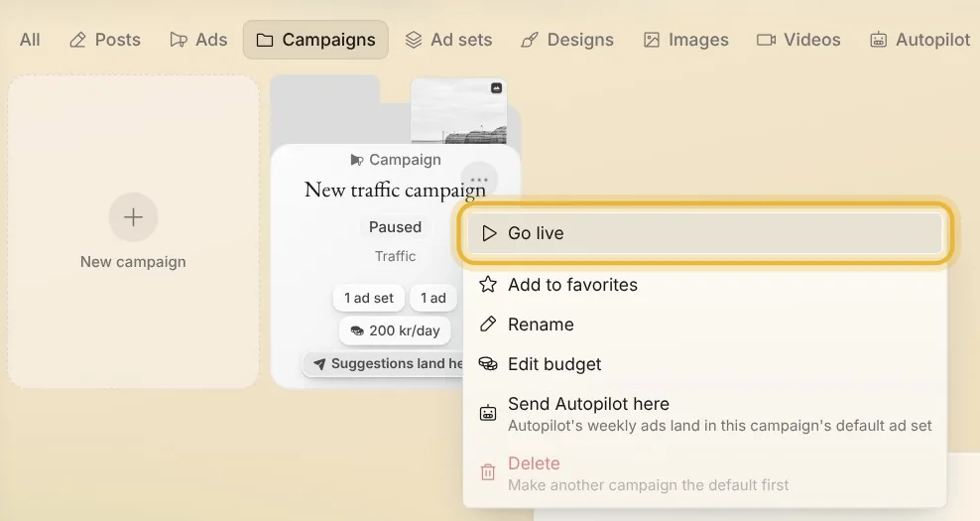This screenshot has height=521, width=980.
Task: Click the robot icon in Autopilot tab
Action: point(878,40)
